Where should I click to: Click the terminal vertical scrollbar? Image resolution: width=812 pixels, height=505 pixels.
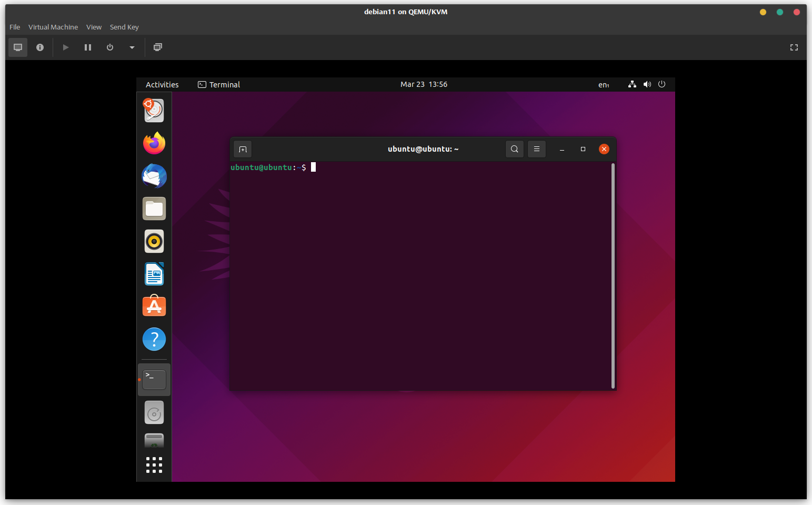613,275
